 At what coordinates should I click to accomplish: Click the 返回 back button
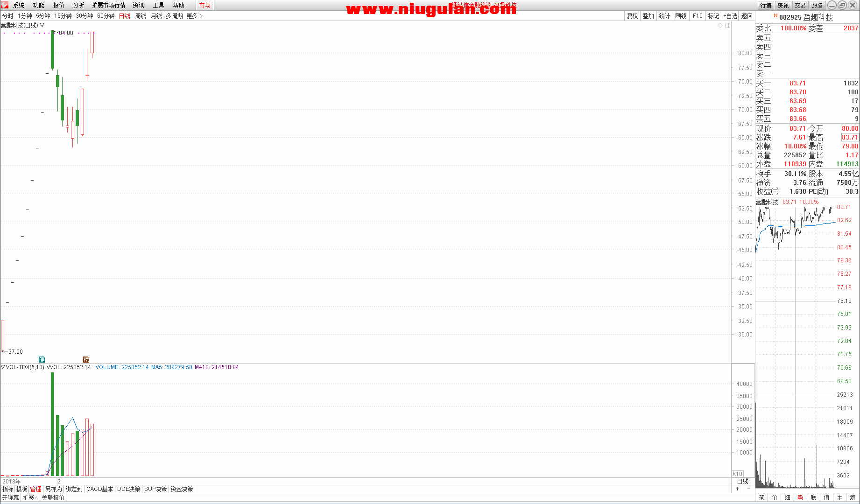[x=747, y=16]
